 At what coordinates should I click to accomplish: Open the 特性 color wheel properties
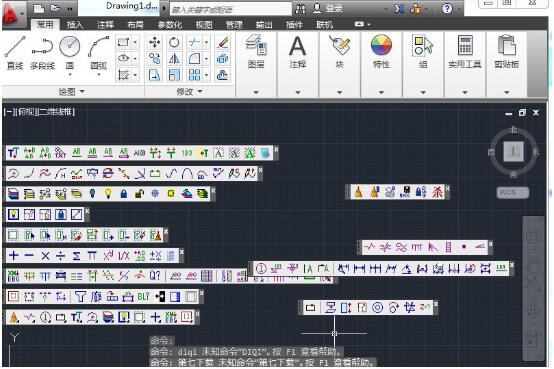coord(381,52)
